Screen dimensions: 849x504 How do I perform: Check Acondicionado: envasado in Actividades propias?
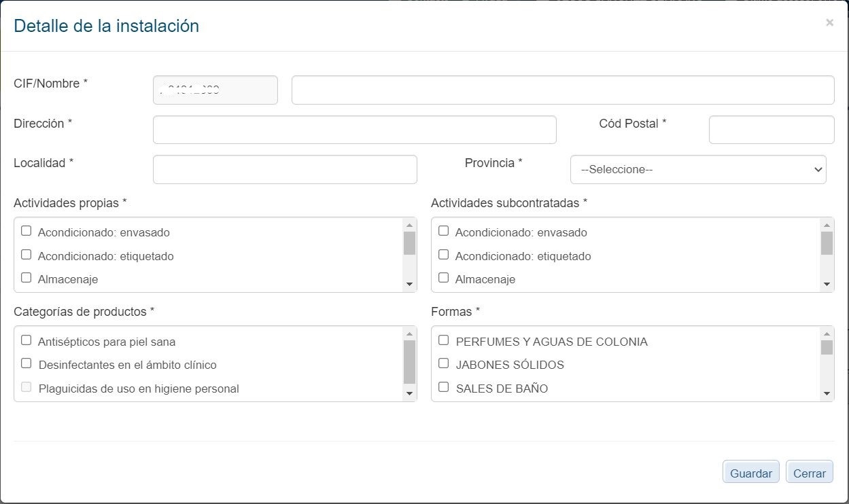click(x=26, y=231)
